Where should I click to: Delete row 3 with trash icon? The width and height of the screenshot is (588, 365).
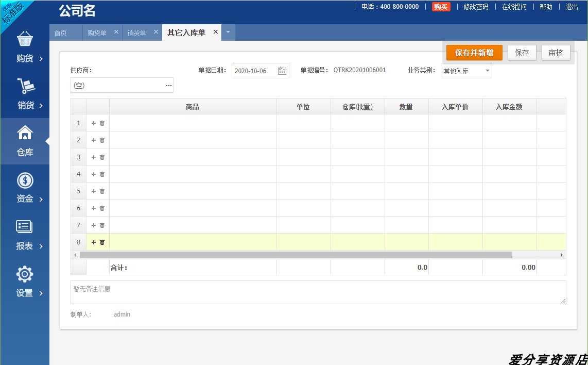[102, 157]
